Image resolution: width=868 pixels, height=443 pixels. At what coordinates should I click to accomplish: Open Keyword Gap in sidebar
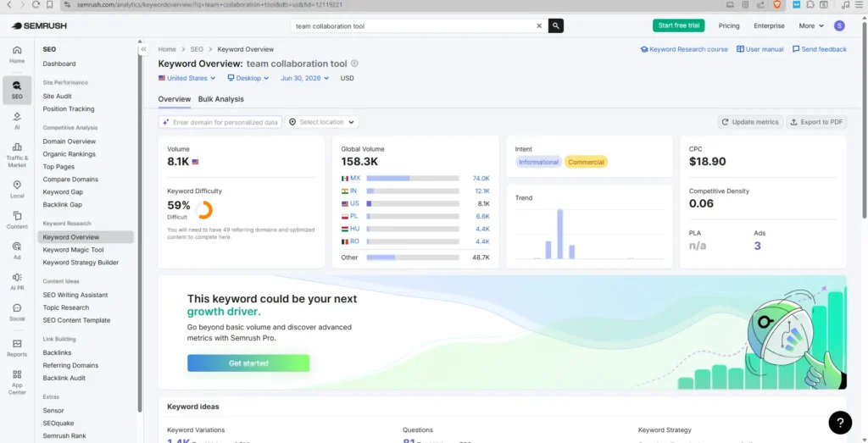click(x=63, y=192)
